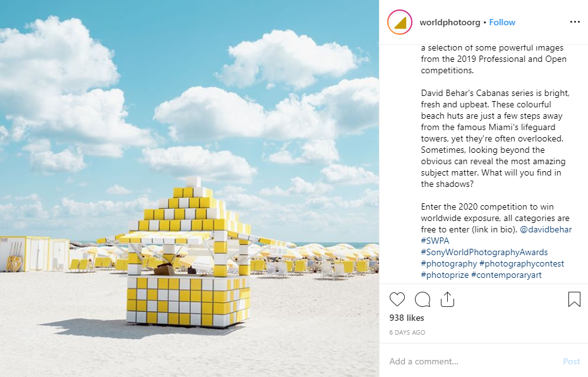Screen dimensions: 588x377
Task: Open the worldphotoorg username link
Action: click(450, 23)
